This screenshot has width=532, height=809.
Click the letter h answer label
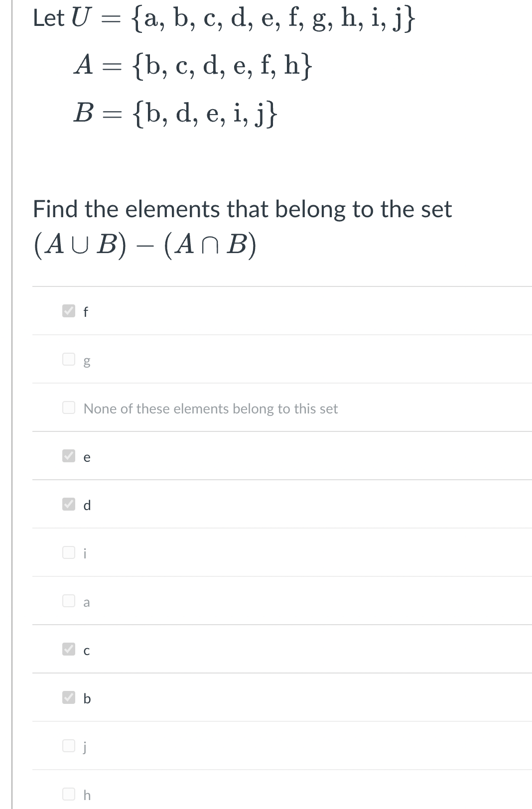[x=87, y=795]
